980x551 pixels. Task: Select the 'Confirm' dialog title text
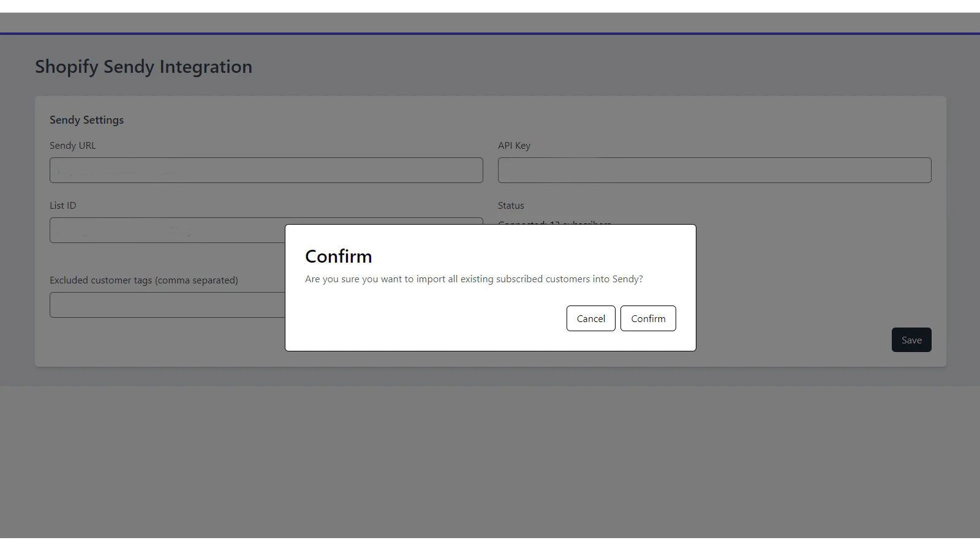pyautogui.click(x=338, y=256)
